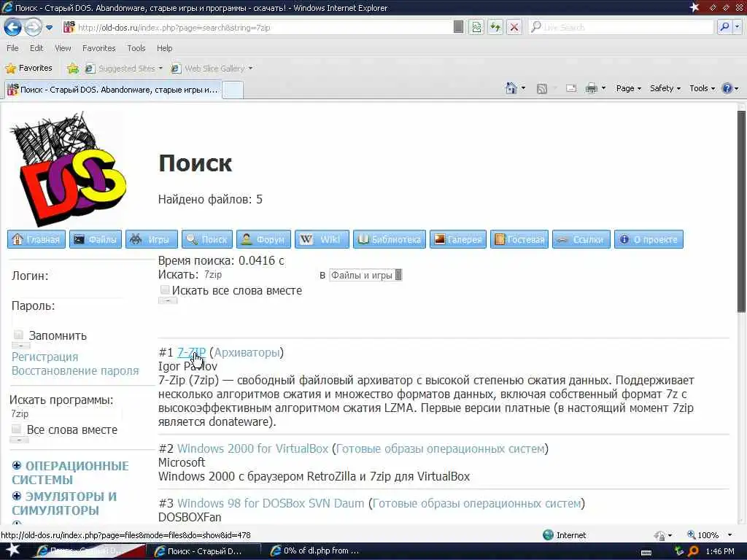Open the Favorites star button
This screenshot has height=560, width=747.
coord(29,68)
